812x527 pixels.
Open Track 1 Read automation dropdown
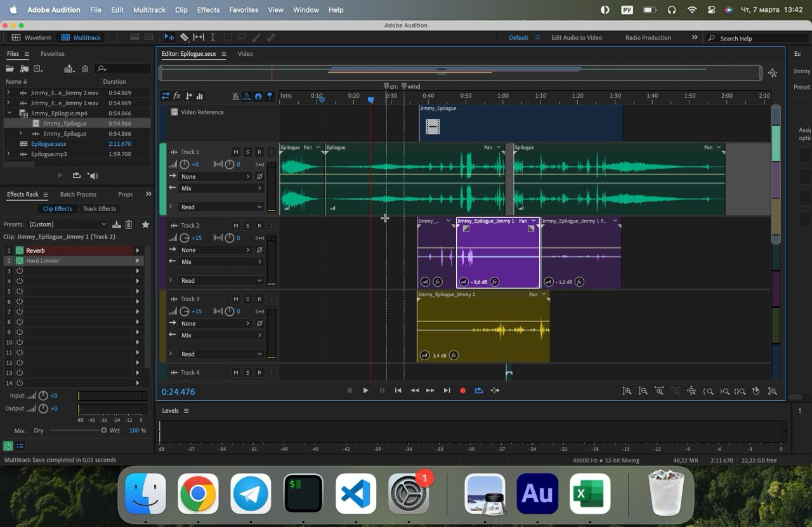click(221, 207)
